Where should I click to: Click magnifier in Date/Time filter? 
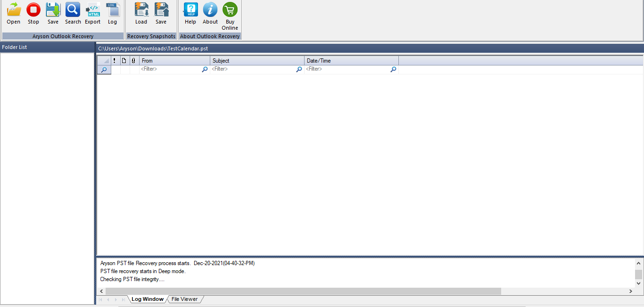click(393, 69)
